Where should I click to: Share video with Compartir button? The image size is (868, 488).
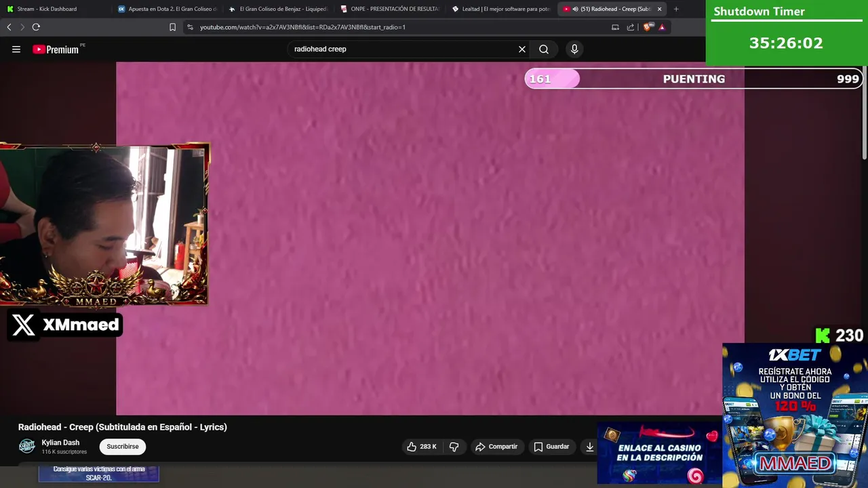coord(496,447)
